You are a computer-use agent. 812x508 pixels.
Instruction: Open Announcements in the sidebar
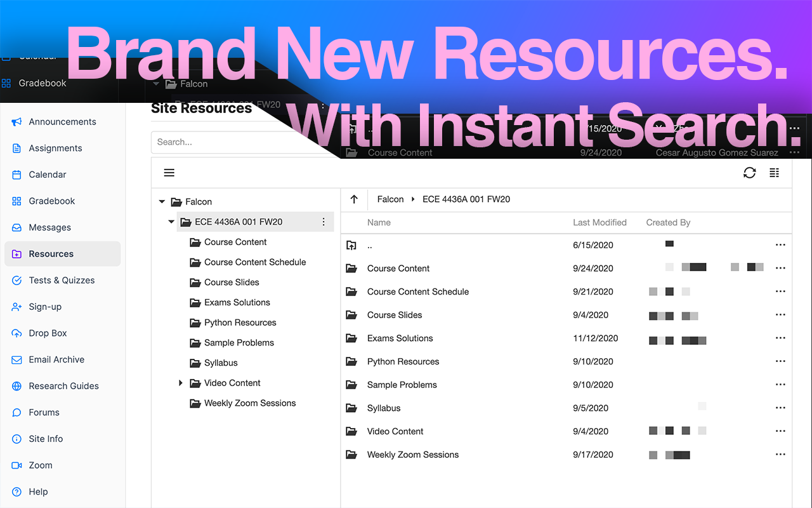pyautogui.click(x=62, y=122)
